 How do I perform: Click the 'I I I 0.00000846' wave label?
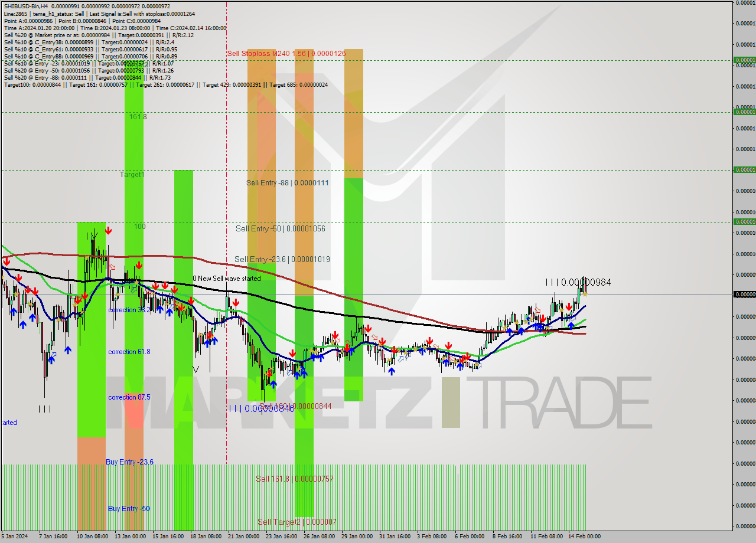(x=261, y=408)
